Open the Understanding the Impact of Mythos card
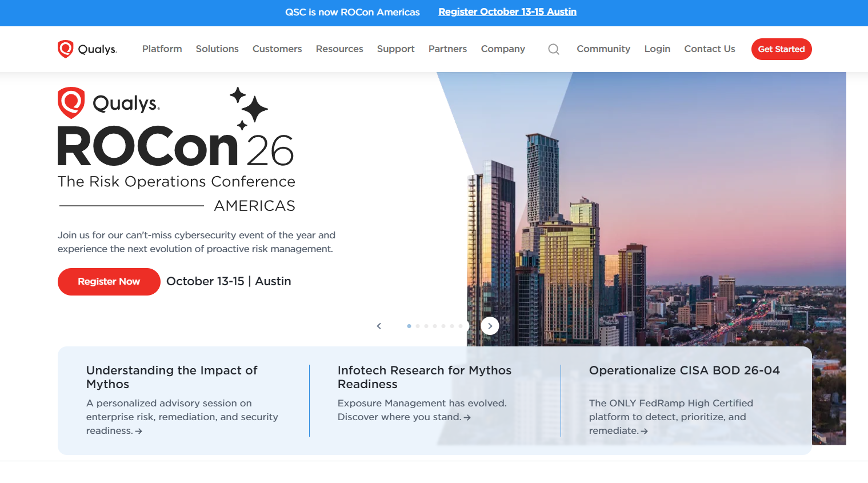The width and height of the screenshot is (868, 483). (x=183, y=400)
